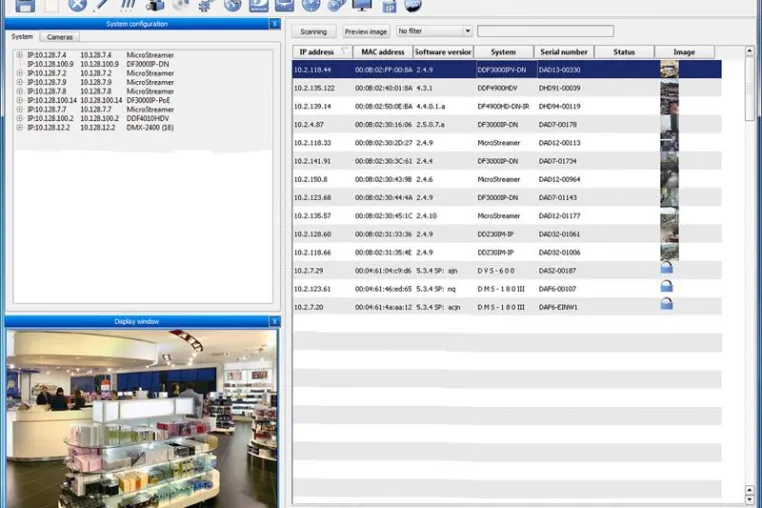762x508 pixels.
Task: Select device row 10.2.135.57
Action: [x=507, y=215]
